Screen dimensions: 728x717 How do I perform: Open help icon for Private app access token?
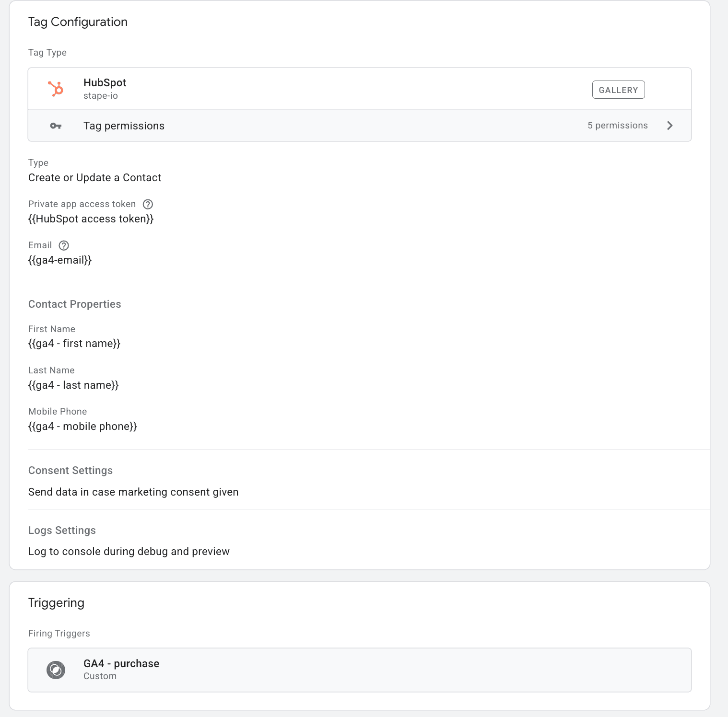[148, 204]
